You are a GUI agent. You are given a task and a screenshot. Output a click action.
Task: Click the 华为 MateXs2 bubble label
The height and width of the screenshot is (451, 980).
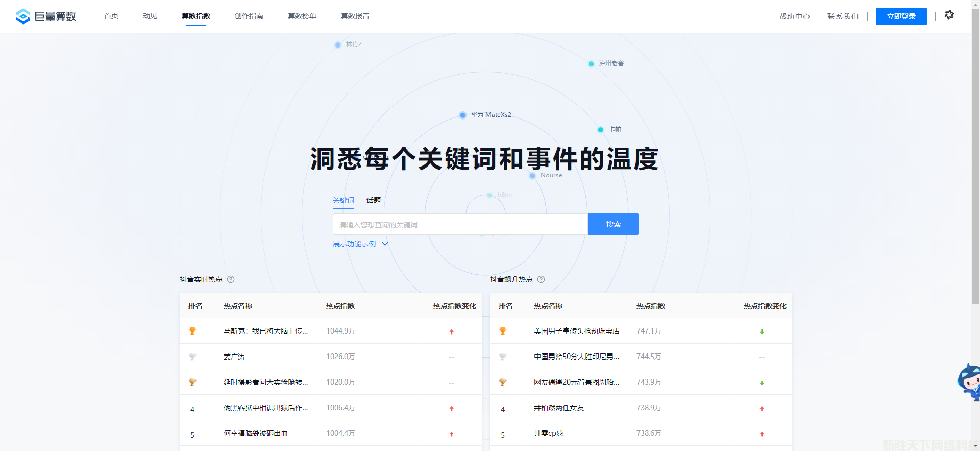tap(491, 115)
